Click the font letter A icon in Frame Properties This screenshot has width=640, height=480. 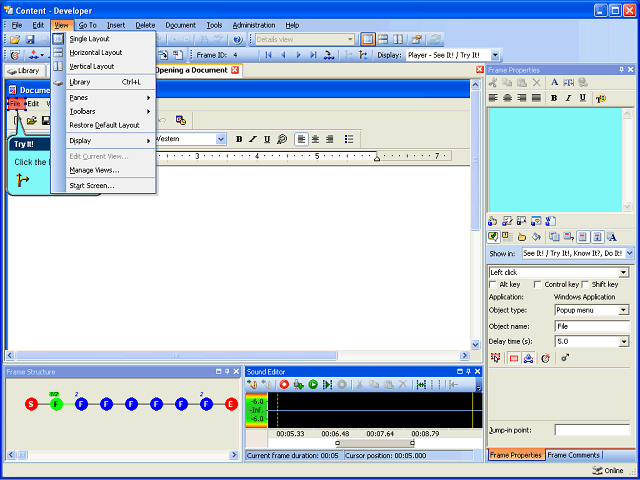coord(554,82)
